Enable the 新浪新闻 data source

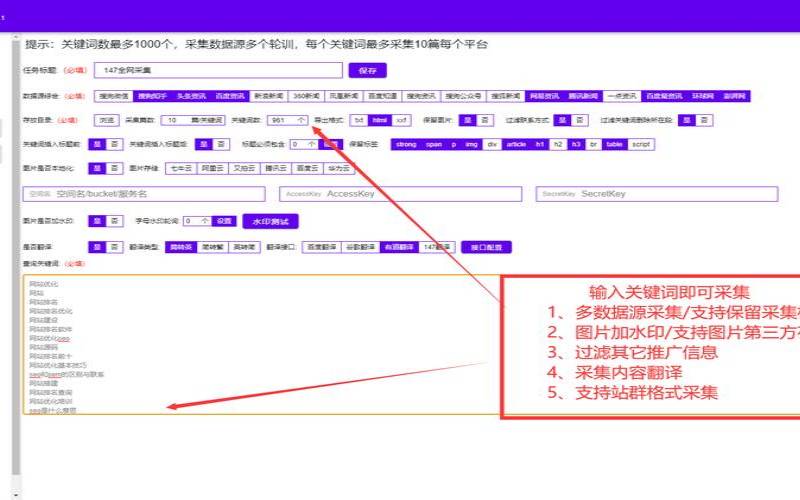268,96
